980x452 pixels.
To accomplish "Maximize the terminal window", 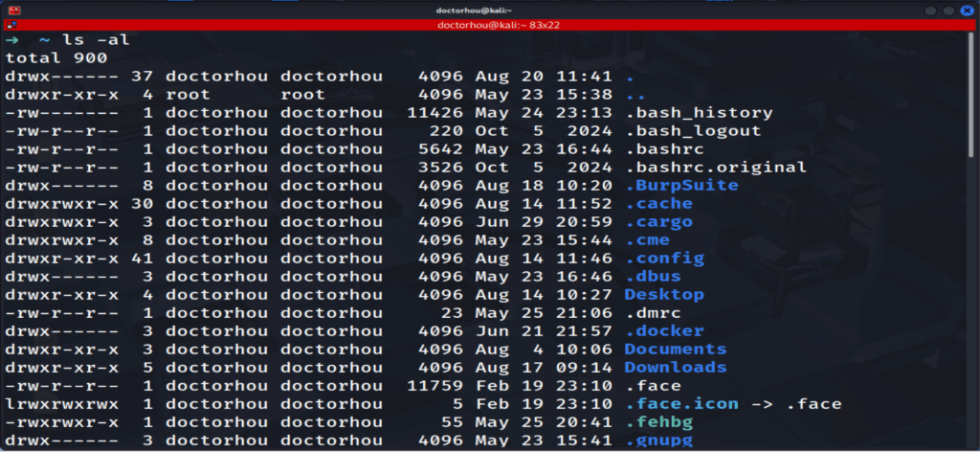I will (x=948, y=11).
